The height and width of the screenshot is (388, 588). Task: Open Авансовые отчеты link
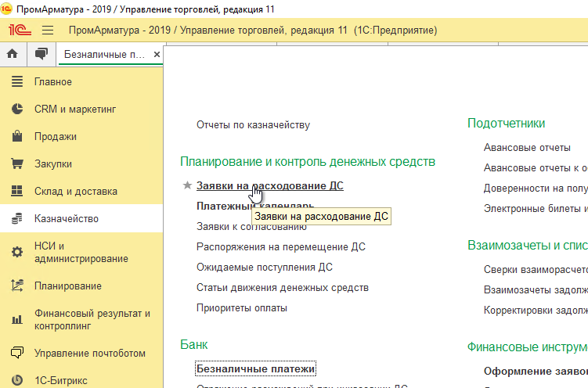pos(527,148)
